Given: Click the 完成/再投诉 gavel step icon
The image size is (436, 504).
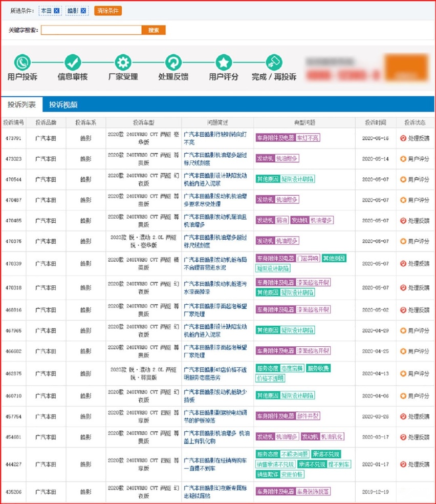Looking at the screenshot, I should 274,62.
